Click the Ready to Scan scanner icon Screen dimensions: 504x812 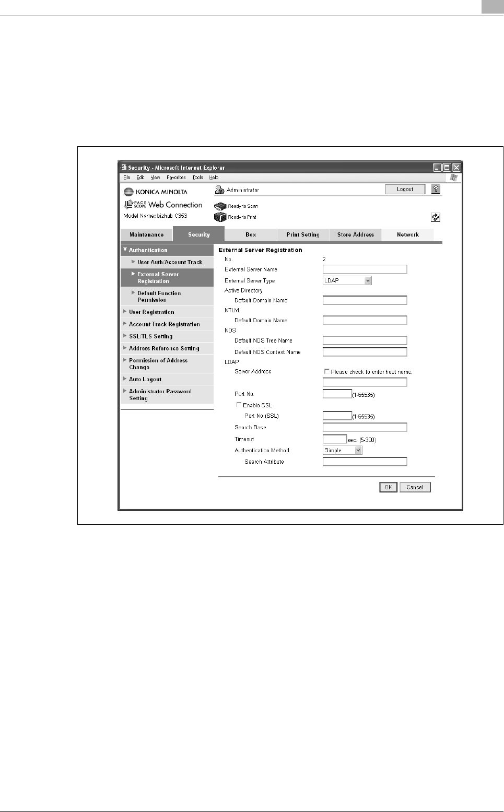(x=220, y=206)
